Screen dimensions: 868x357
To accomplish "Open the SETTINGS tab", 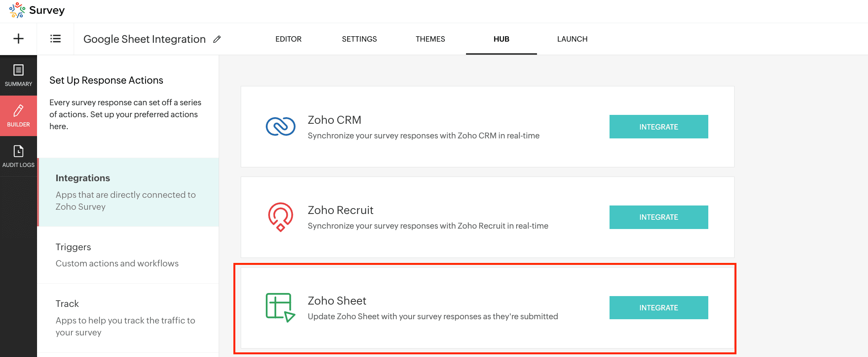I will tap(360, 39).
